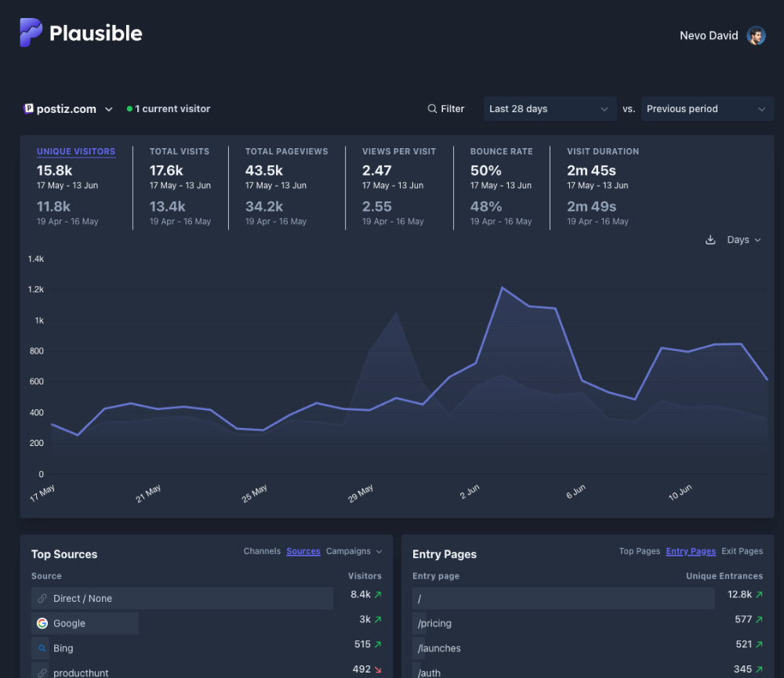This screenshot has height=678, width=784.
Task: Click the Google source icon
Action: pos(42,623)
